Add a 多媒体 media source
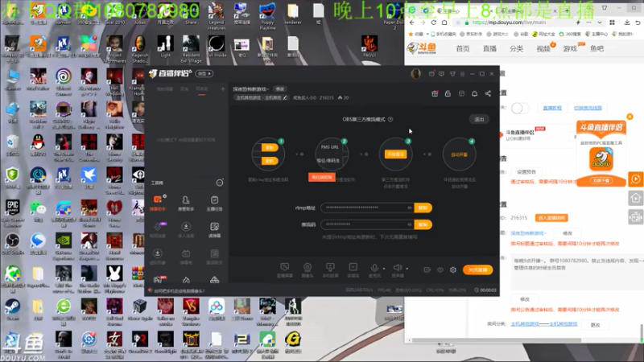 (353, 270)
